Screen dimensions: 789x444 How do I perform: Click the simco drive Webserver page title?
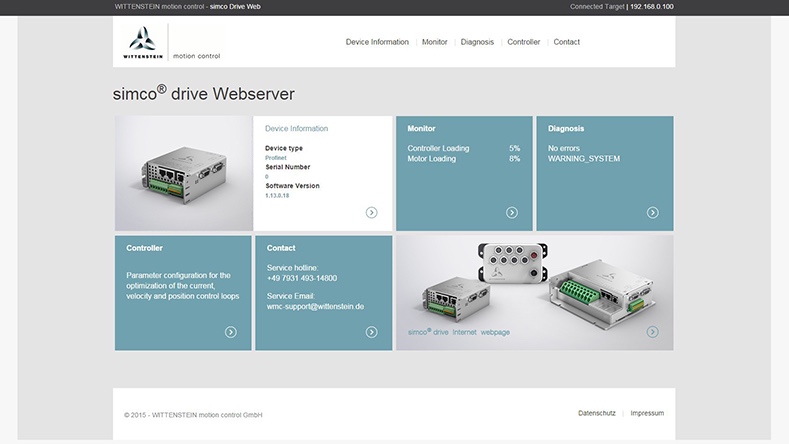(x=204, y=94)
